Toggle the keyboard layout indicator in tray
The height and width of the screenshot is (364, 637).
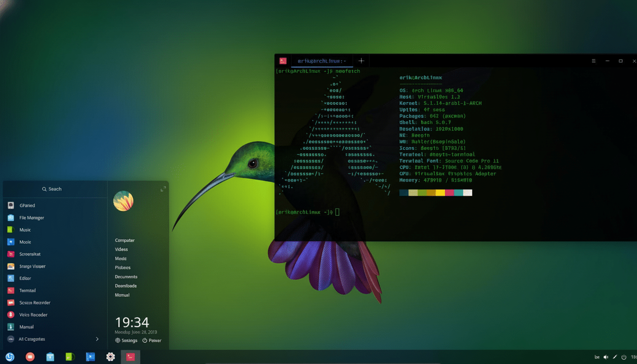(x=596, y=357)
